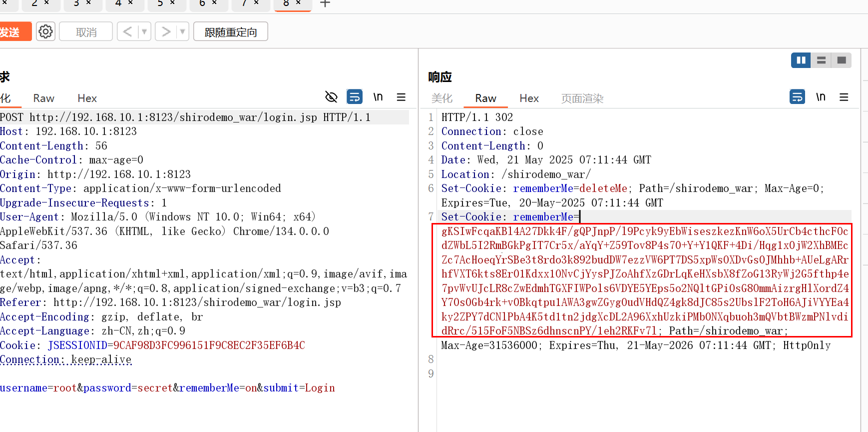Show non-printable characters in response (\n)
The height and width of the screenshot is (432, 868).
pyautogui.click(x=821, y=97)
